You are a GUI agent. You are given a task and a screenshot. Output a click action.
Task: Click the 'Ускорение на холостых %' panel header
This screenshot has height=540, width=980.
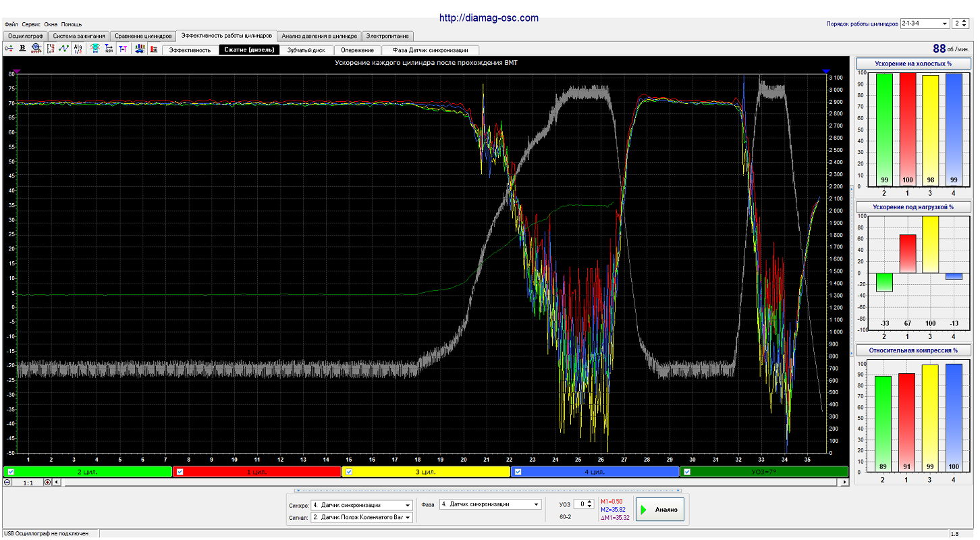tap(913, 63)
